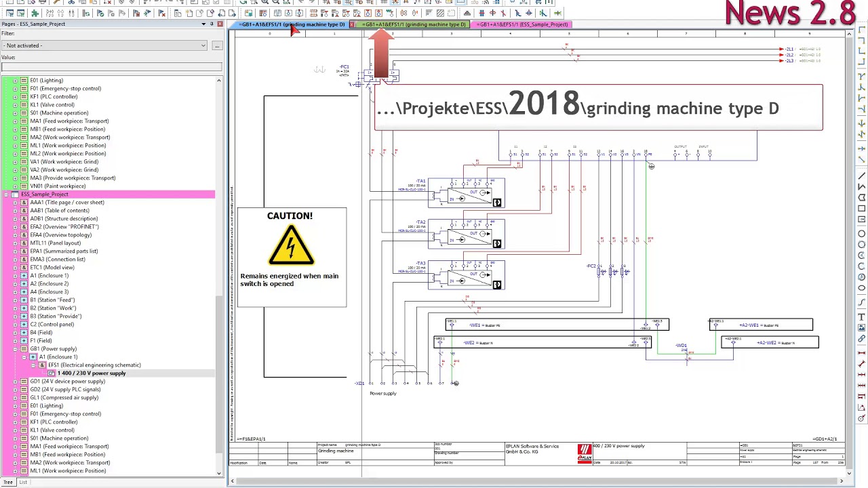Click the -TA3 power supply component
This screenshot has width=868, height=488.
tap(466, 275)
